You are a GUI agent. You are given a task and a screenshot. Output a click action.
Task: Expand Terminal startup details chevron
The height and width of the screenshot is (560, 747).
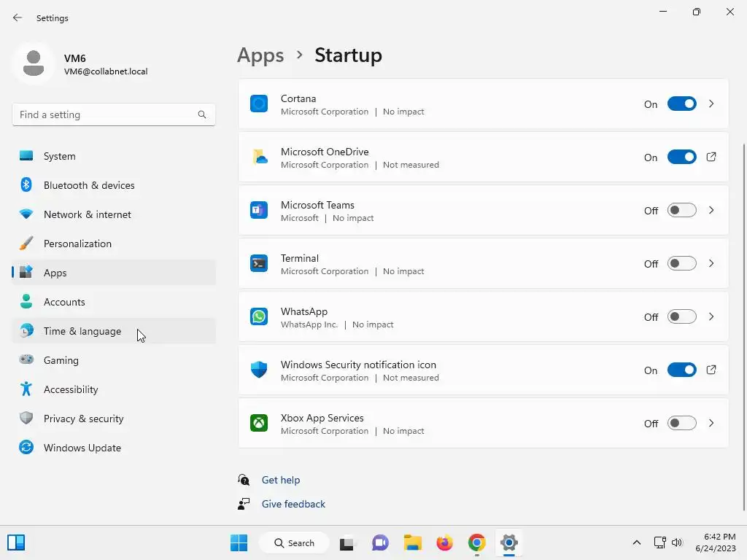711,264
